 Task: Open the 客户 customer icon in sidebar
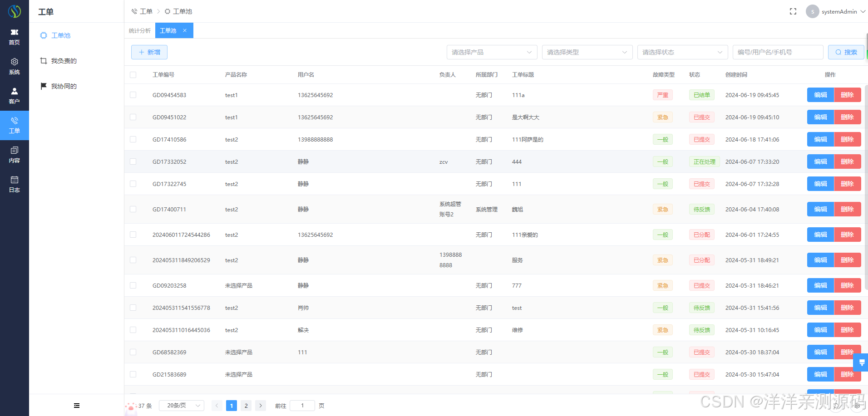15,96
